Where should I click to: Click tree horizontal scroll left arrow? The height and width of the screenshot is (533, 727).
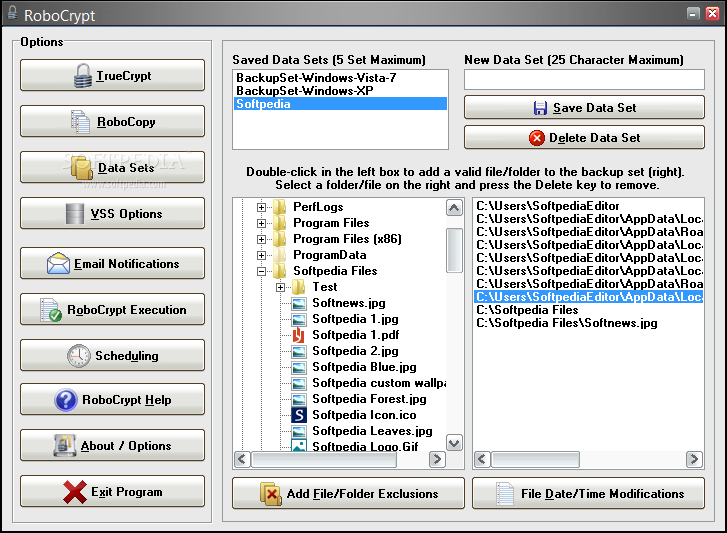point(242,459)
